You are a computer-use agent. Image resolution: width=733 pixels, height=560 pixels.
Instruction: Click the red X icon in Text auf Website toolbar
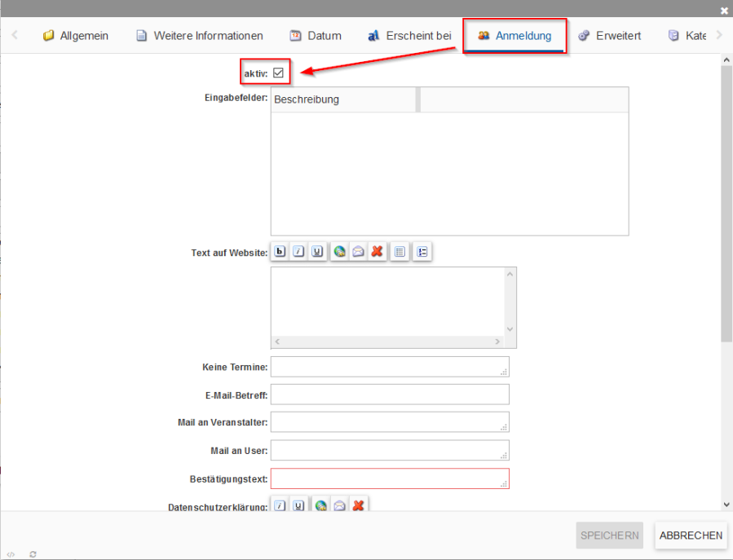tap(377, 252)
